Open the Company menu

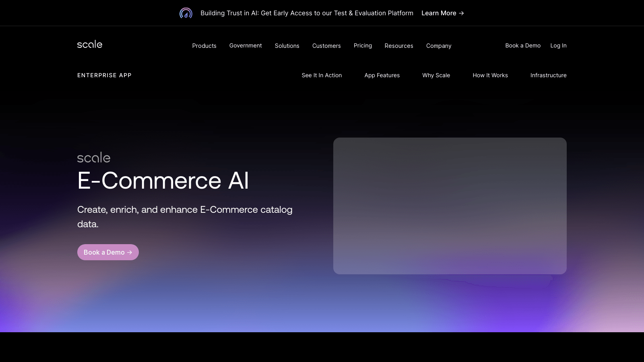(x=439, y=46)
